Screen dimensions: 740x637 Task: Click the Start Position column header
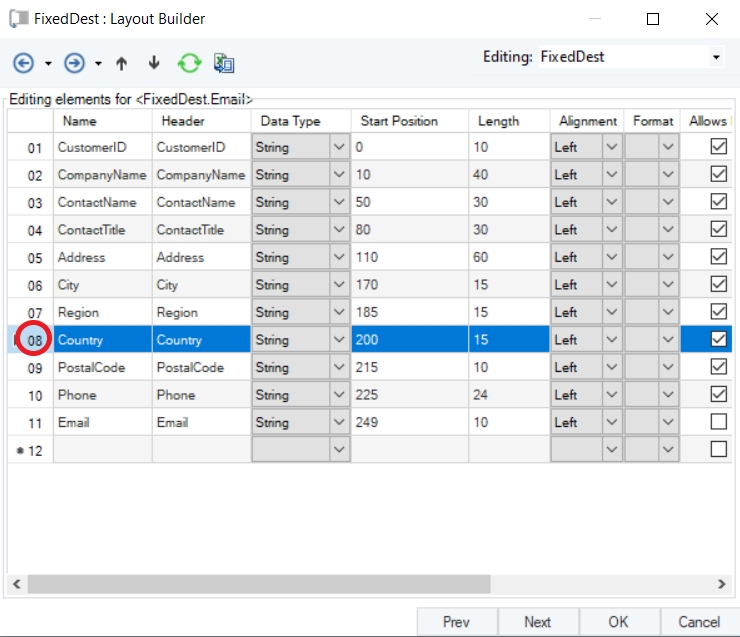399,121
